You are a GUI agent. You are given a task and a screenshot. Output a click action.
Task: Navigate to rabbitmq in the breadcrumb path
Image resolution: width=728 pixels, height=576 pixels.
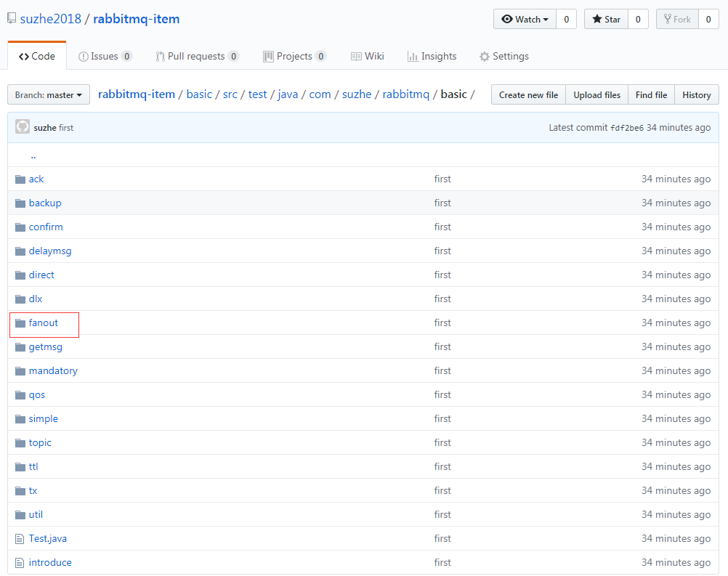pos(406,94)
